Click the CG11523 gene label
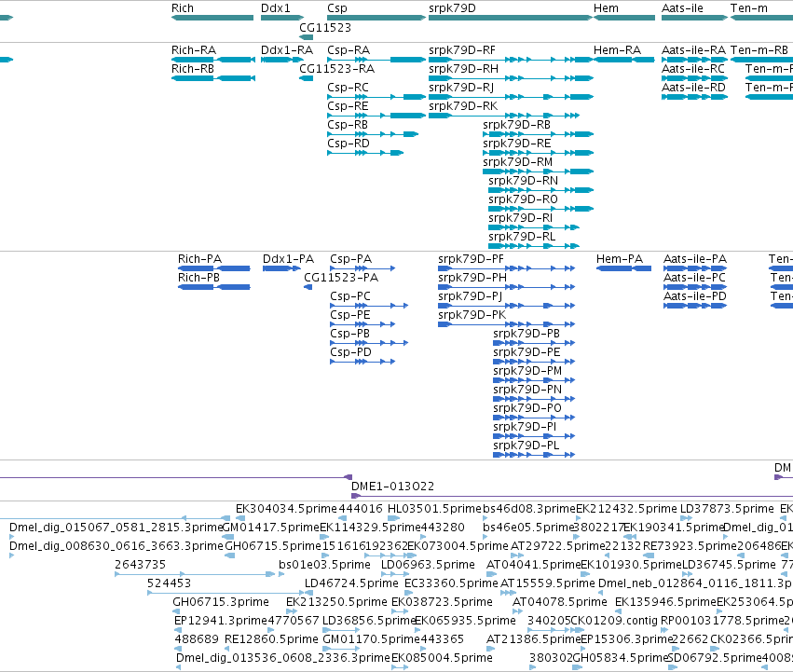The width and height of the screenshot is (793, 672). 325,27
